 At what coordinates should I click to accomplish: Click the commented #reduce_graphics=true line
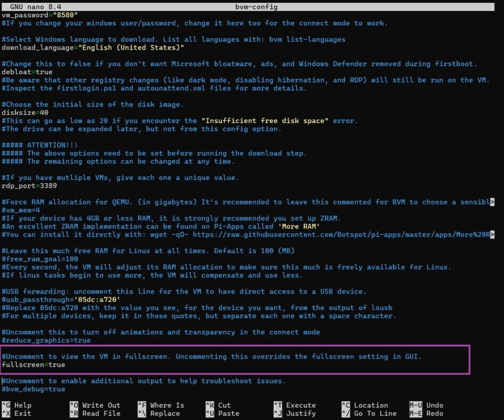(46, 340)
